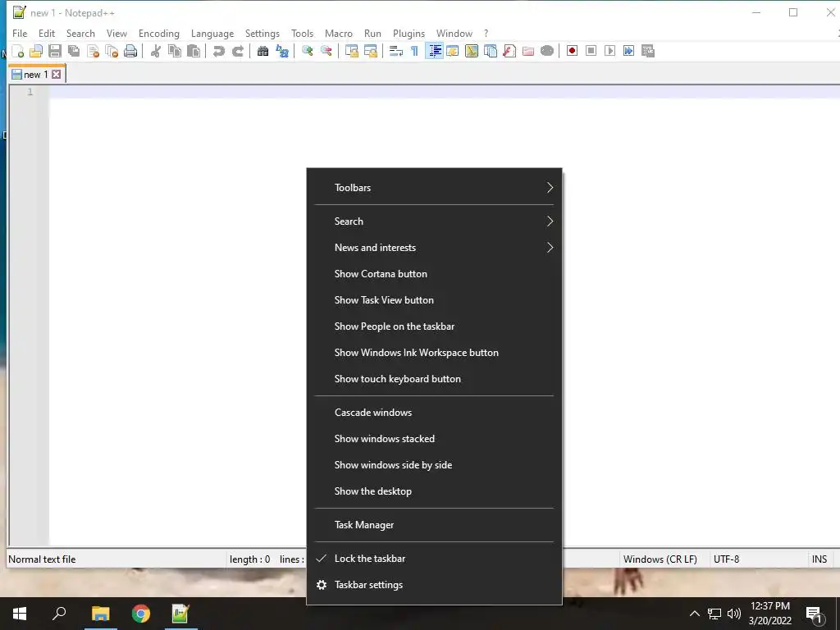Click UTF-8 encoding in status bar
840x630 pixels.
pyautogui.click(x=727, y=559)
